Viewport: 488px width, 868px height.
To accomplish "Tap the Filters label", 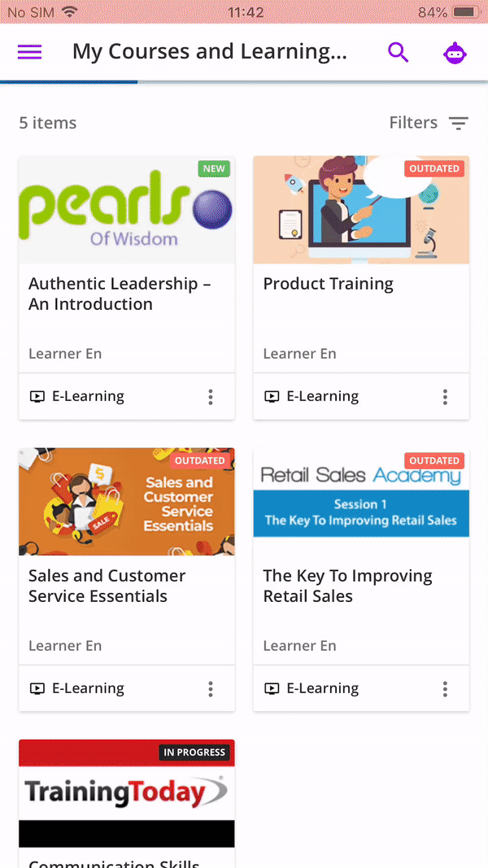I will pos(413,123).
